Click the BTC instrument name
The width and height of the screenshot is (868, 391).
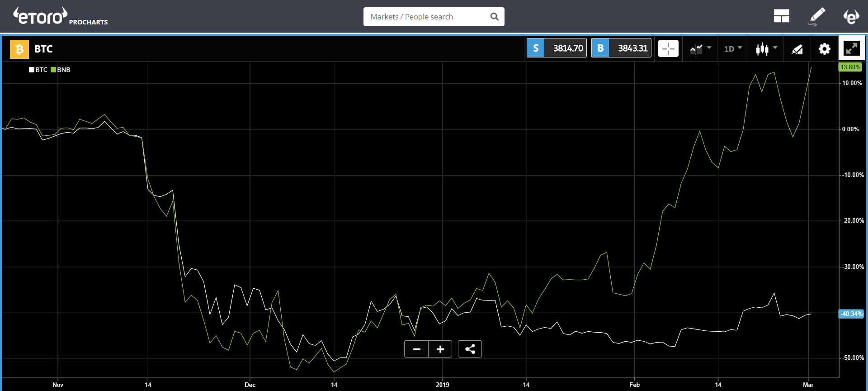43,49
